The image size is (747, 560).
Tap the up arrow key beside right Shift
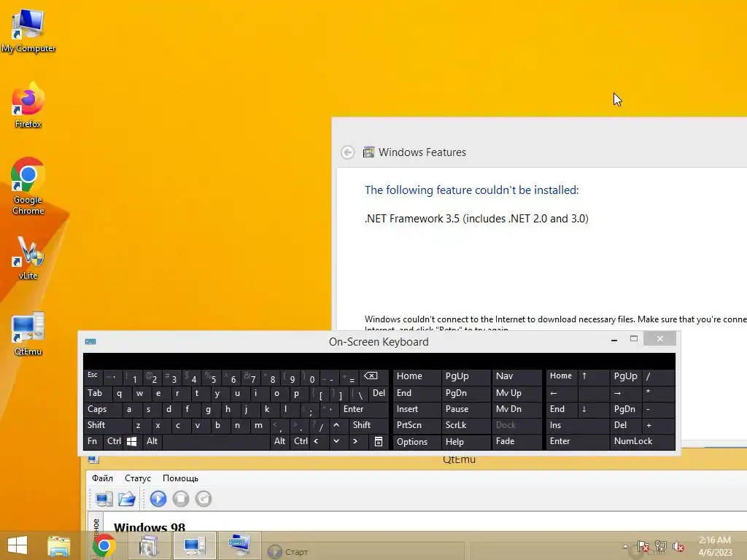click(x=336, y=425)
